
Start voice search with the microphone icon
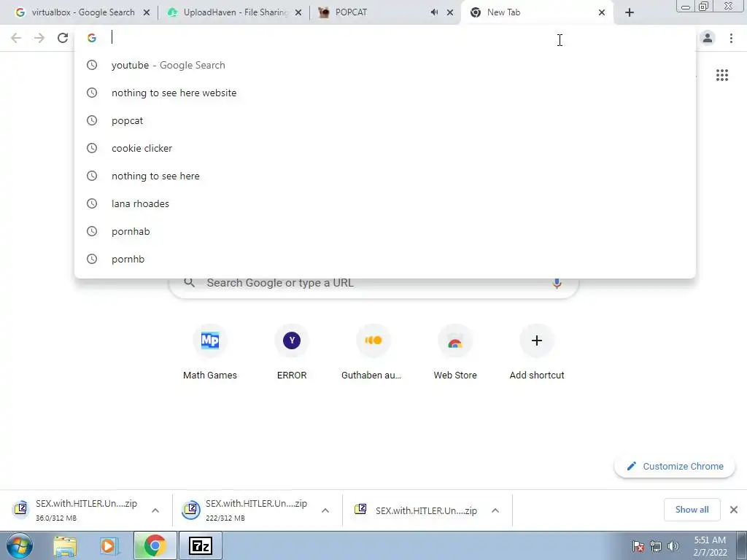pyautogui.click(x=557, y=283)
